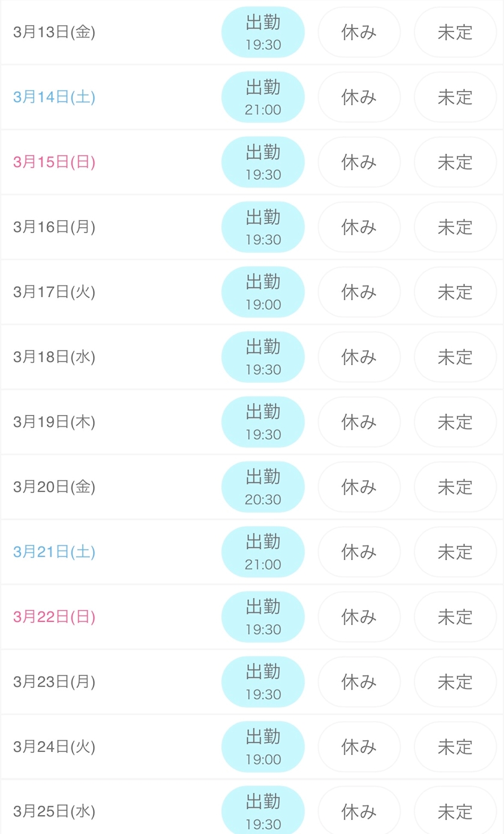Mark 3月20日(金) as 未定

point(455,487)
